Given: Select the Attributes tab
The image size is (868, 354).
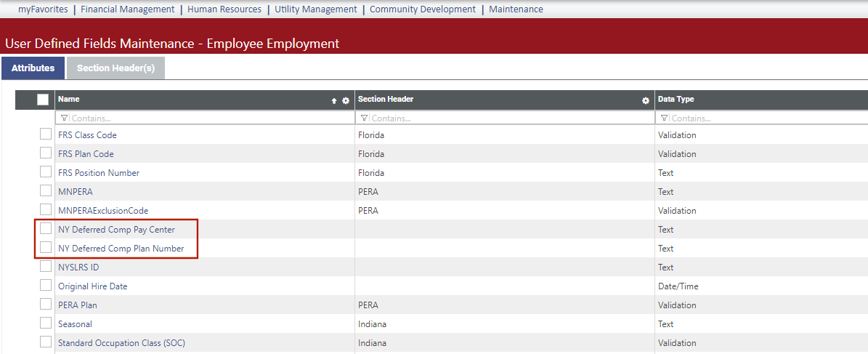Looking at the screenshot, I should click(33, 68).
